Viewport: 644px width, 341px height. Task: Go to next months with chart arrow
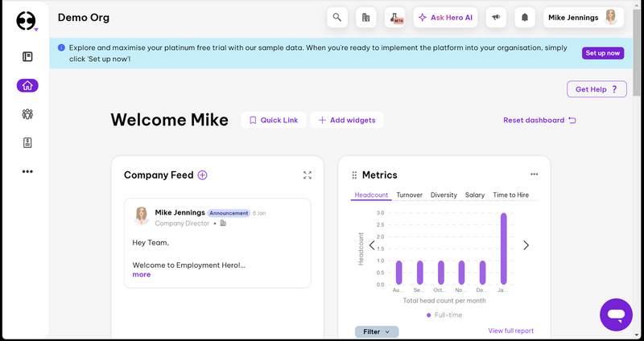point(526,245)
